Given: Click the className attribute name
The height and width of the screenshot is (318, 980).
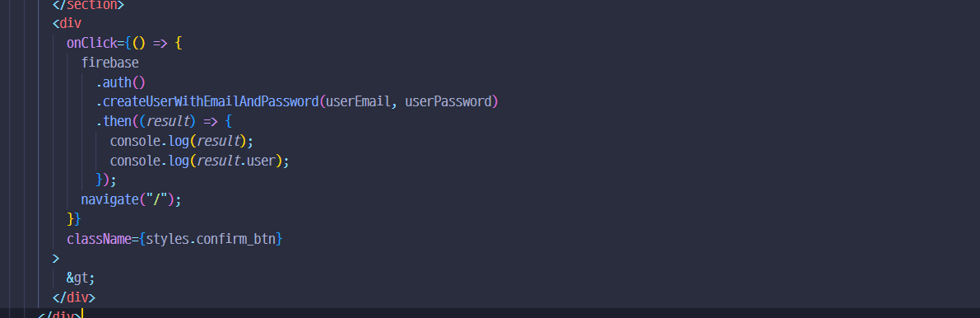Looking at the screenshot, I should 99,239.
